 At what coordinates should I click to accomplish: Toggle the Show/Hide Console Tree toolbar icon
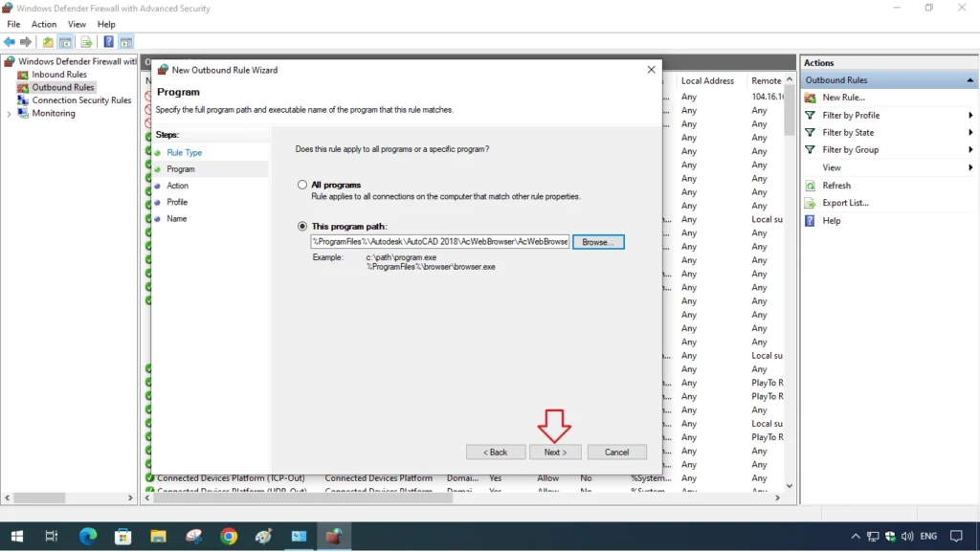point(65,41)
